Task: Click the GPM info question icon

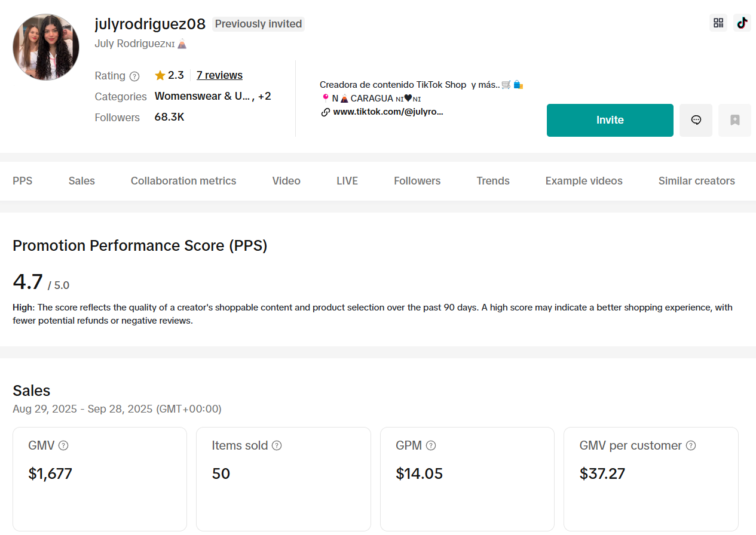Action: coord(431,445)
